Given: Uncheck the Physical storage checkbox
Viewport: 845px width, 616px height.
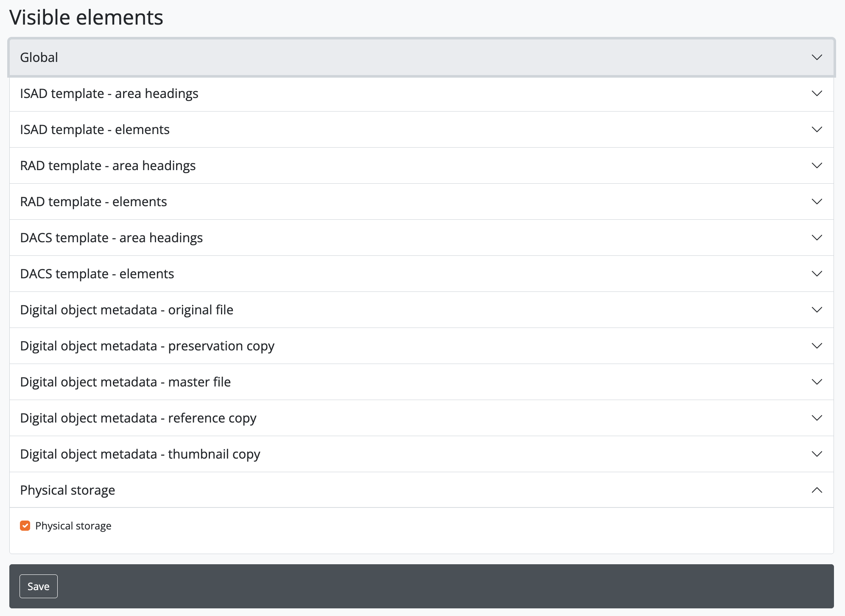Looking at the screenshot, I should coord(25,526).
